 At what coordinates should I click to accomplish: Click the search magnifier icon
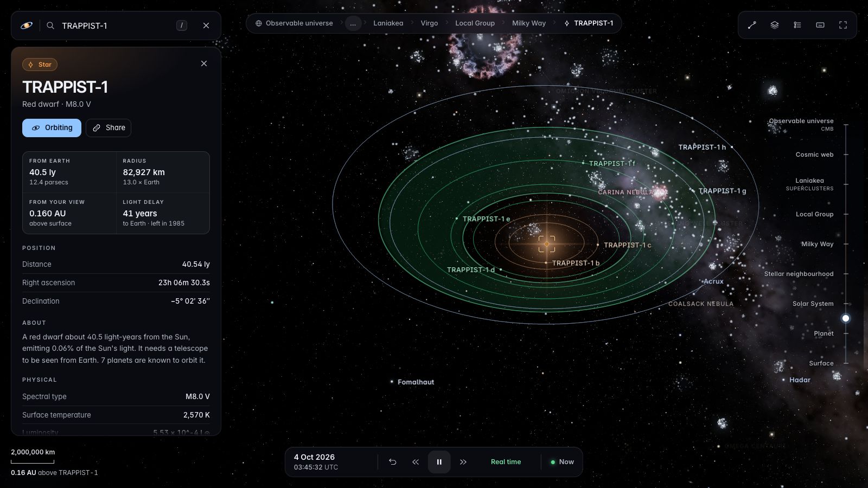[50, 25]
